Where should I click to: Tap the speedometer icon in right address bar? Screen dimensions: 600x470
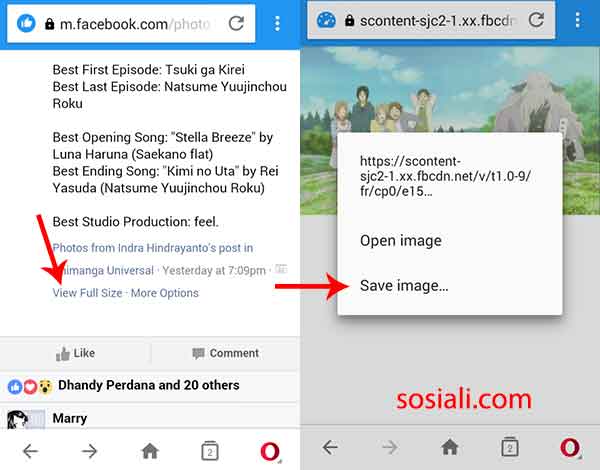(326, 20)
